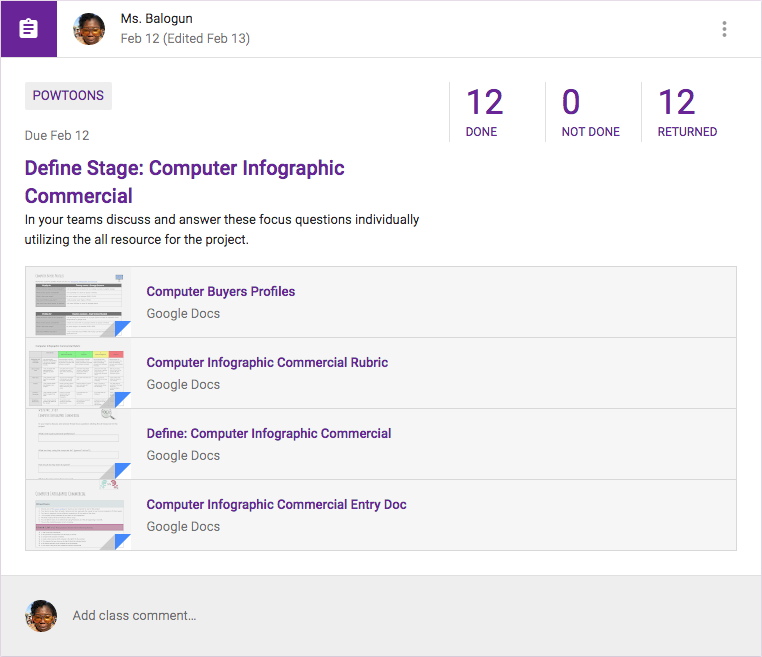Click the Computer Buyers Profiles thumbnail
Screen dimensions: 762x657
tap(78, 302)
